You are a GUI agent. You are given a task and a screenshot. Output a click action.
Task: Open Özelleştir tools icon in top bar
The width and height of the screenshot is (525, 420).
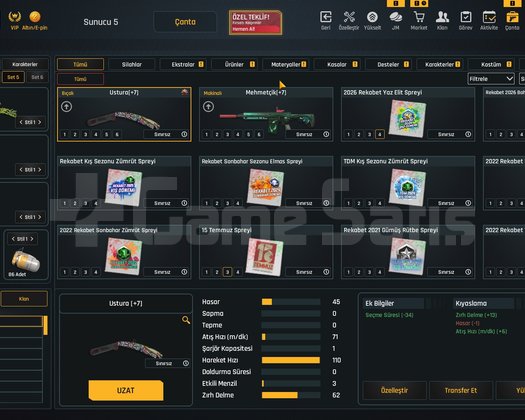(x=349, y=17)
